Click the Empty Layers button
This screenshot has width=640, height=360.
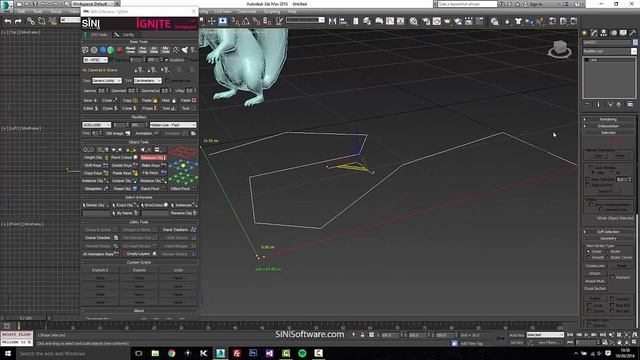(x=139, y=254)
